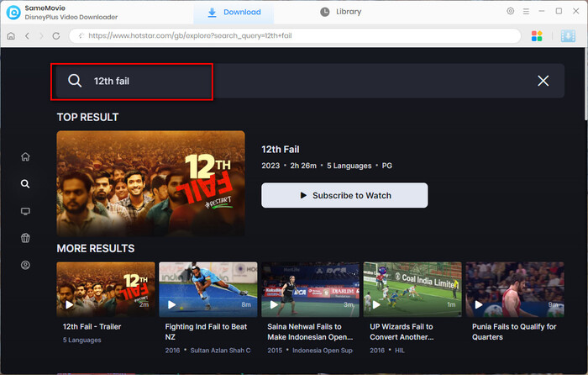Open the 12th Fail top result poster
The image size is (588, 375).
(x=150, y=183)
